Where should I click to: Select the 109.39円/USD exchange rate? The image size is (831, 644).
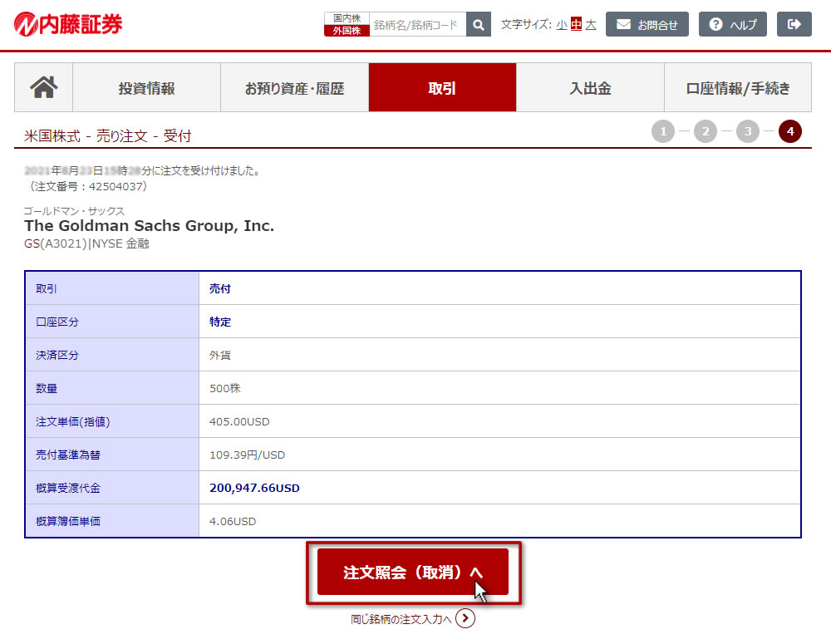(x=247, y=455)
